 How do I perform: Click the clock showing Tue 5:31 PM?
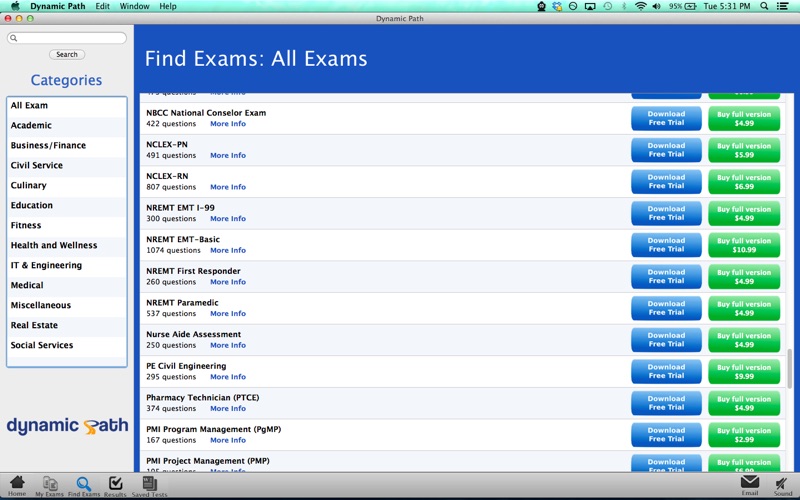(x=727, y=6)
